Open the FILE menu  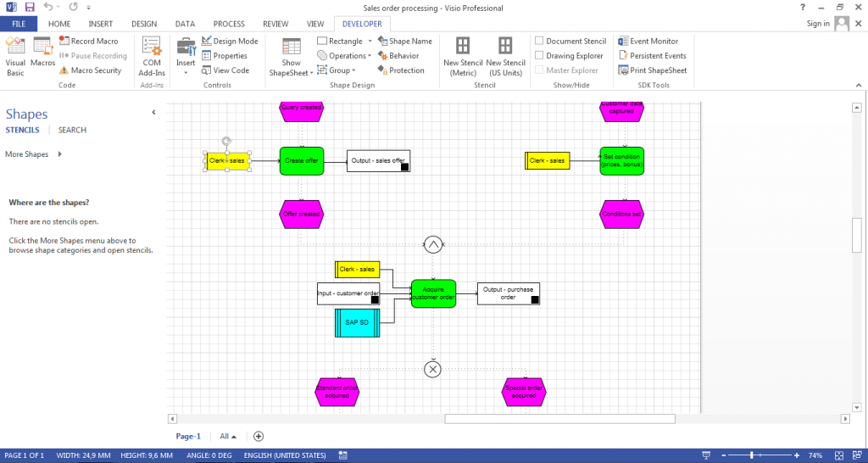click(19, 24)
